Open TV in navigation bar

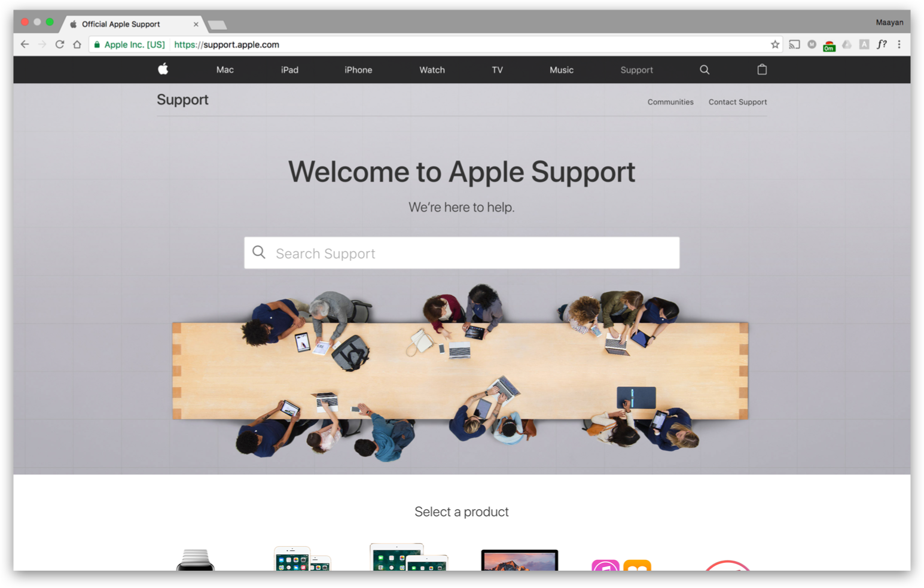point(497,70)
